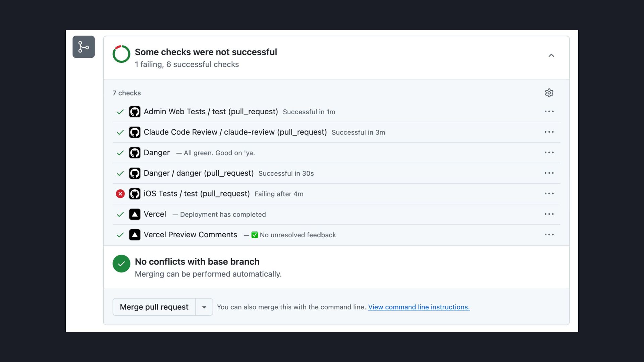Click GitHub icon on 'All green' Danger row

pos(135,153)
